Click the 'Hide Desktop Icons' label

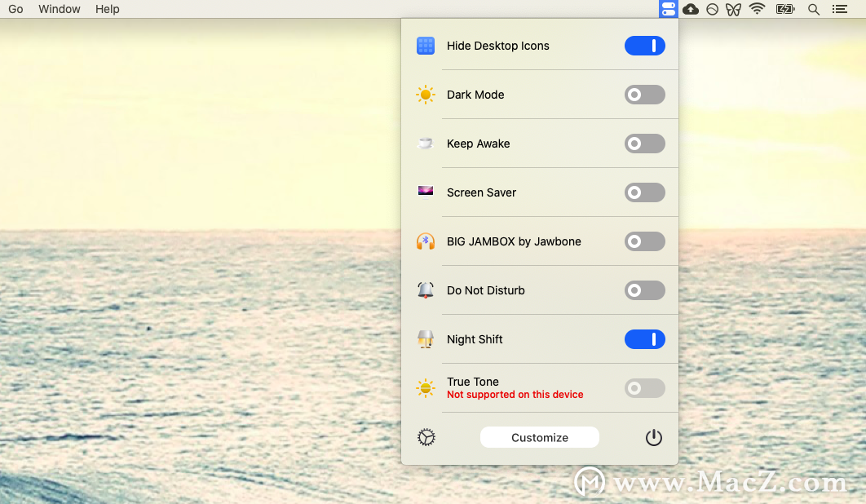[498, 46]
